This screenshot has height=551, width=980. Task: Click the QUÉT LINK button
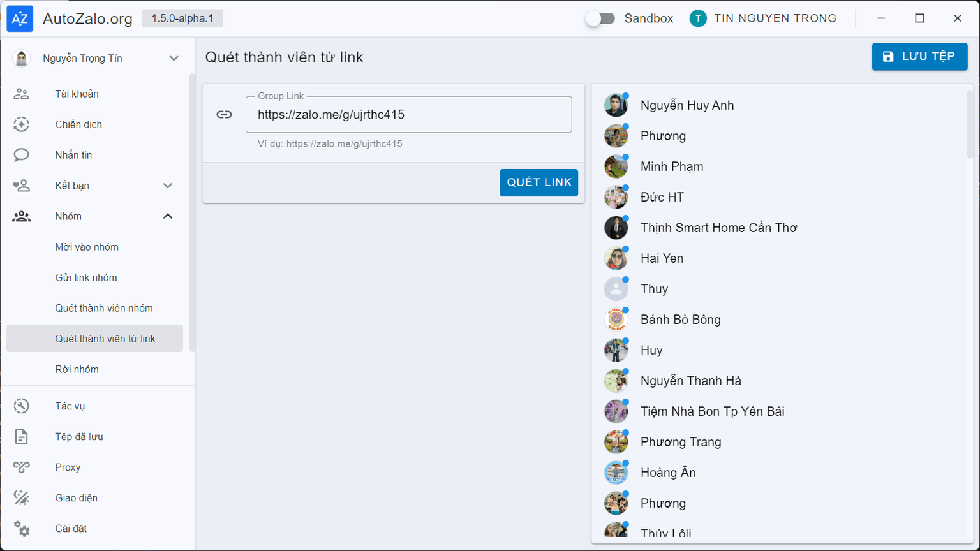coord(538,182)
